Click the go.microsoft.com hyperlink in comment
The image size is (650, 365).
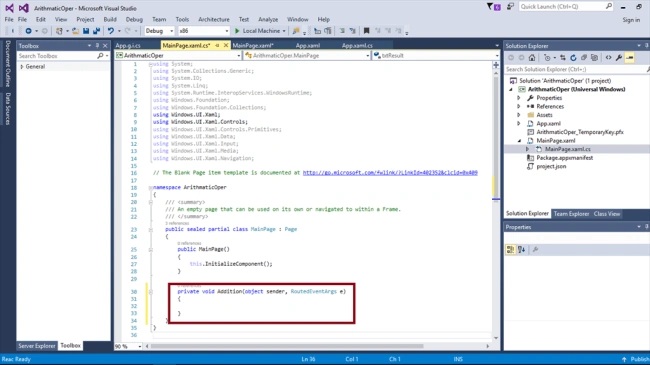[x=390, y=173]
